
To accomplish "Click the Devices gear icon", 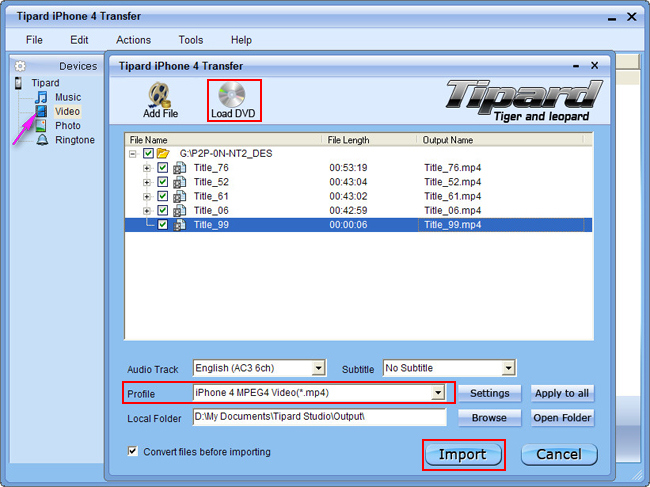I will pyautogui.click(x=20, y=66).
